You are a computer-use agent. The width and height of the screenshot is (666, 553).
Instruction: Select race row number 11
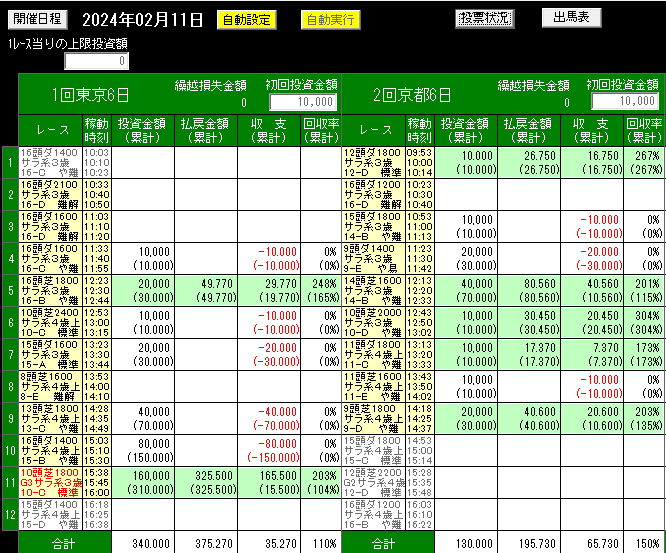9,482
